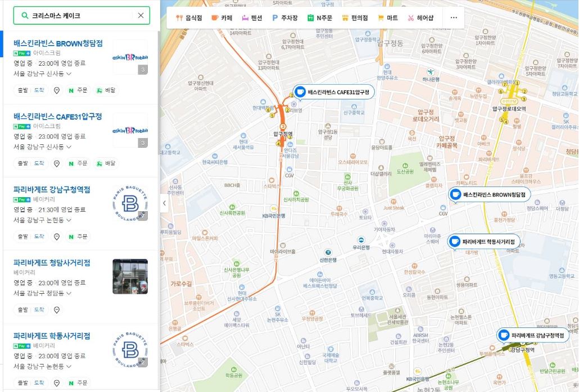579x392 pixels.
Task: Open the 마트 category tab
Action: pos(387,18)
